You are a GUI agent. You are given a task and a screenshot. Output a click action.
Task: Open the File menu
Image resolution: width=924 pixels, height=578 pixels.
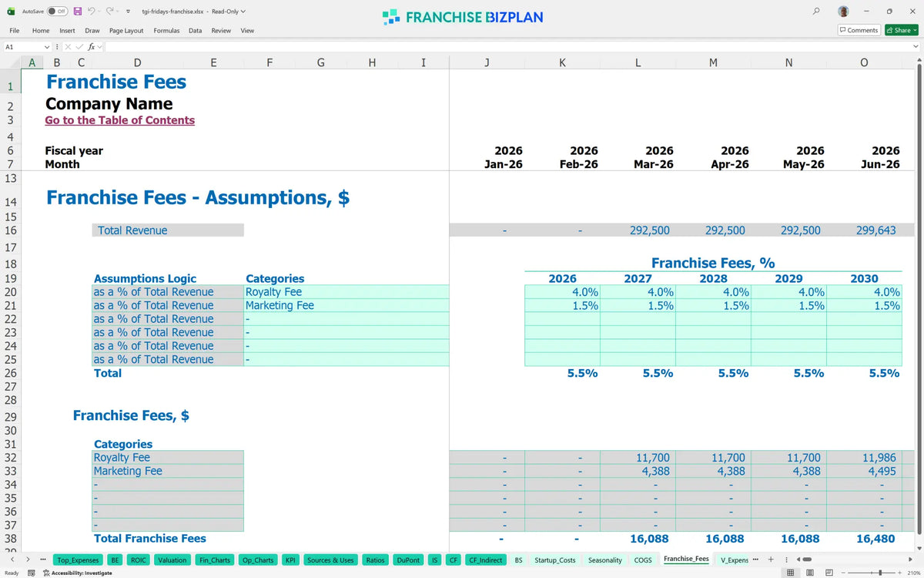[x=14, y=31]
